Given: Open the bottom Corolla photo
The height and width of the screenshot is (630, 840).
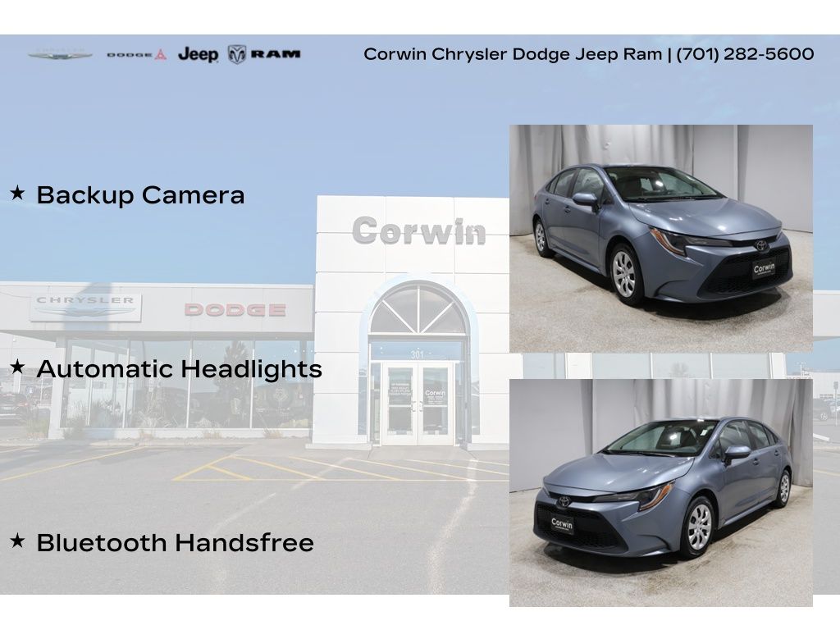Looking at the screenshot, I should pos(660,492).
